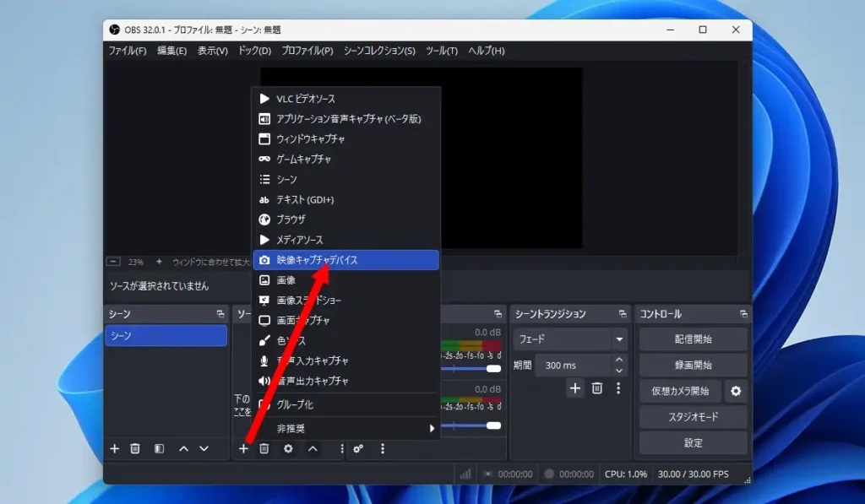Expand the 非推奨 submenu
Image resolution: width=865 pixels, height=504 pixels.
pyautogui.click(x=346, y=428)
